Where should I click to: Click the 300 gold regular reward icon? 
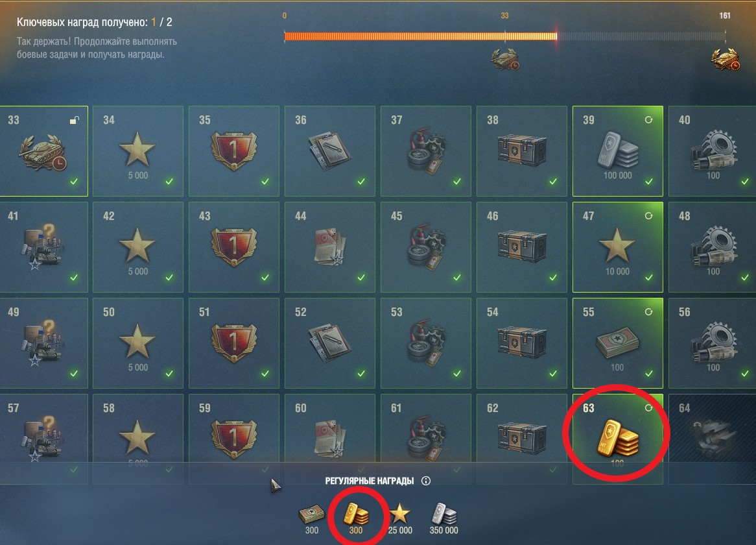pos(356,514)
